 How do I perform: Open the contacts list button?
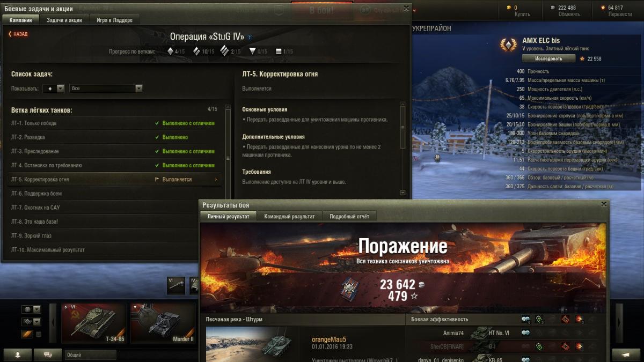click(18, 354)
